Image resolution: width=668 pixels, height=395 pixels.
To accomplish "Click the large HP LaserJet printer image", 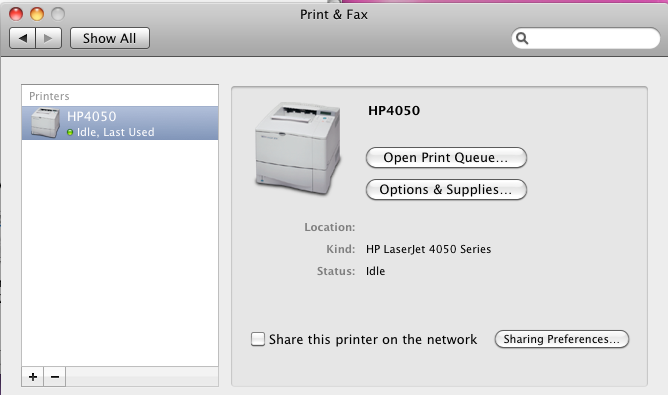I will pos(298,148).
